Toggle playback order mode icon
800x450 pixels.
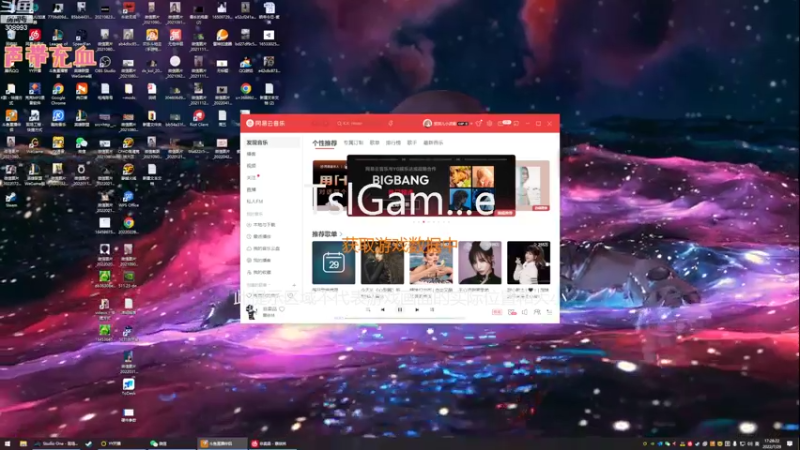[368, 310]
